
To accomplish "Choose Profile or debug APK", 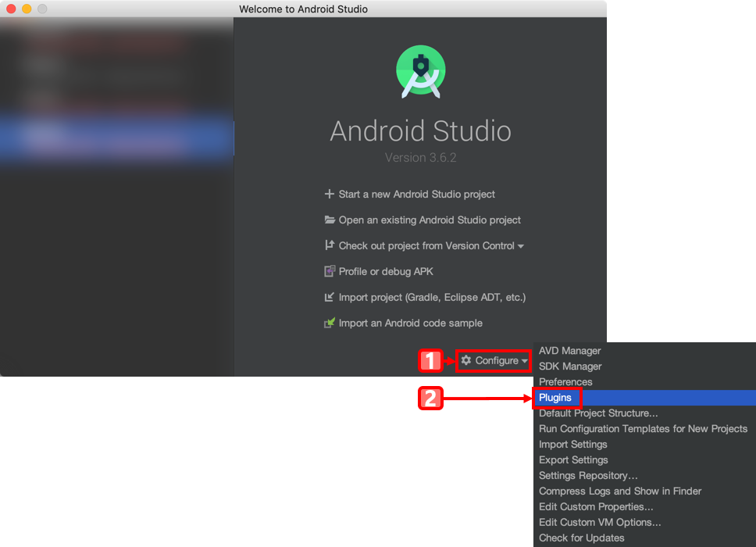I will click(x=386, y=272).
